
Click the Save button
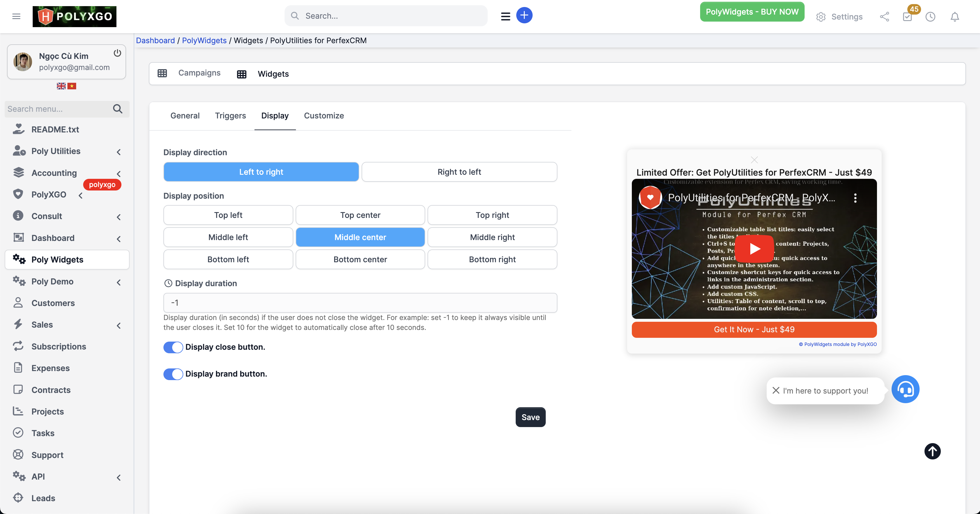pos(530,417)
